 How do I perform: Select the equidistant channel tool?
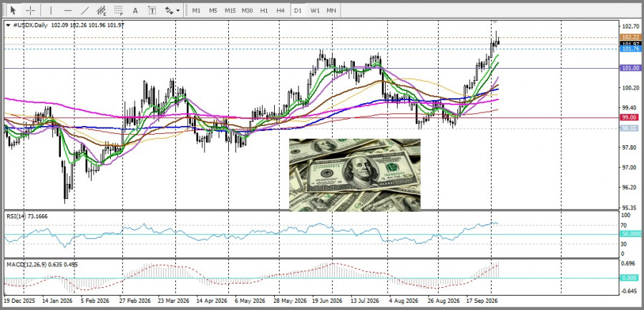[102, 10]
